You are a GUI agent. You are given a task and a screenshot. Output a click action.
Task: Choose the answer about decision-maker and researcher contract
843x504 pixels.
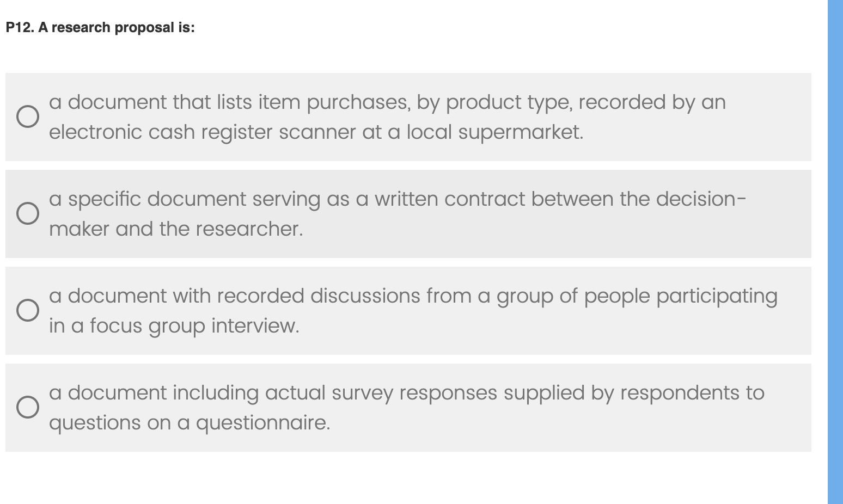click(x=381, y=213)
